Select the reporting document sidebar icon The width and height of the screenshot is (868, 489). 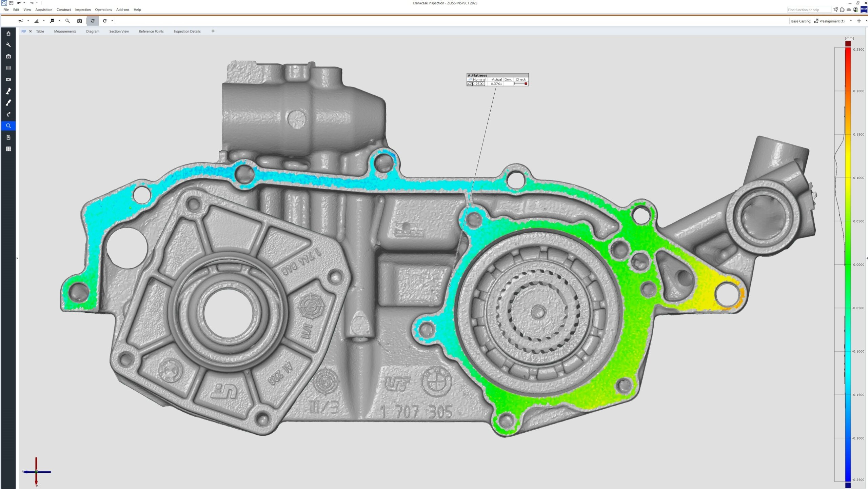[8, 137]
